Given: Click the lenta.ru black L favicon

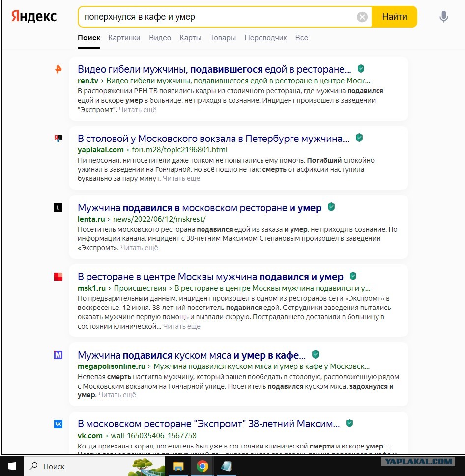Looking at the screenshot, I should tap(58, 208).
